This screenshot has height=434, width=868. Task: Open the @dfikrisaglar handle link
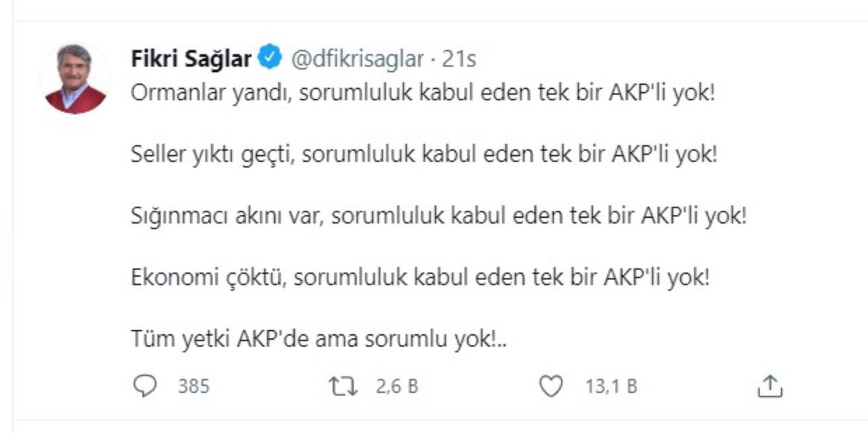[x=357, y=60]
